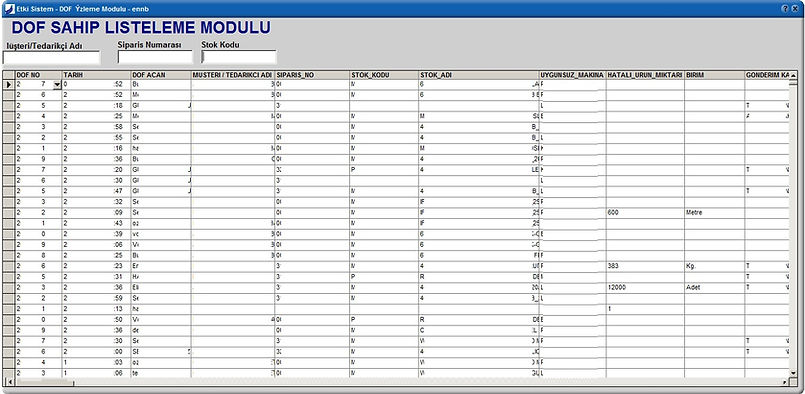Screen dimensions: 805x394
Task: Click the DOF ACAN column header
Action: click(x=161, y=75)
